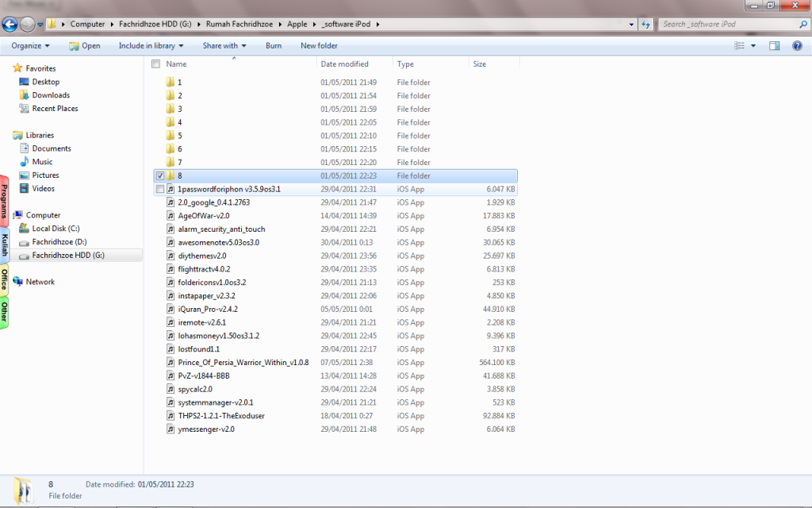Viewport: 812px width, 508px height.
Task: Switch to the Kuliah side tab
Action: point(4,244)
